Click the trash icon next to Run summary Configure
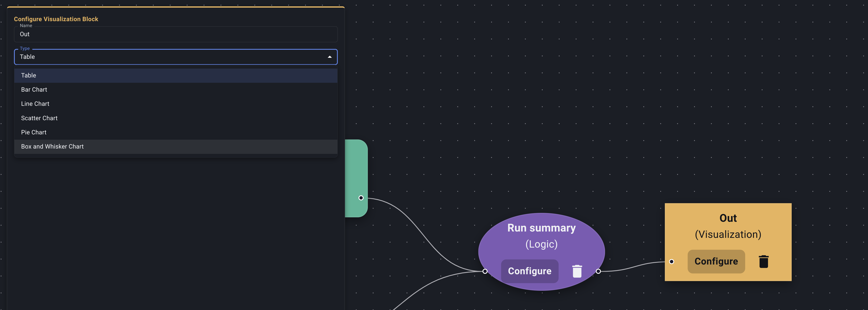This screenshot has height=310, width=868. click(577, 271)
